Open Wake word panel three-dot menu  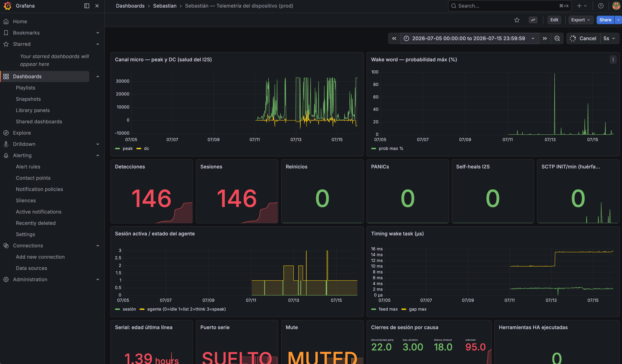tap(613, 60)
